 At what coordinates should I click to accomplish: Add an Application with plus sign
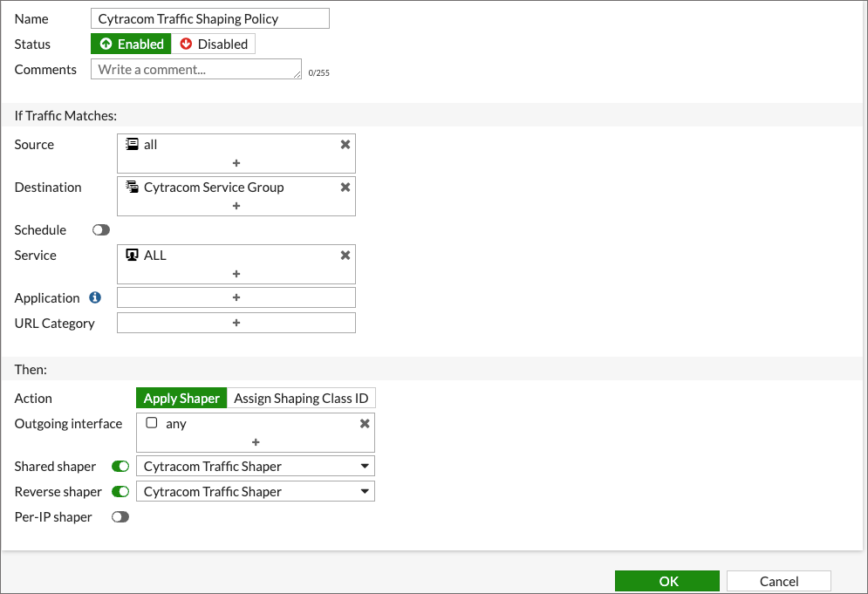236,297
